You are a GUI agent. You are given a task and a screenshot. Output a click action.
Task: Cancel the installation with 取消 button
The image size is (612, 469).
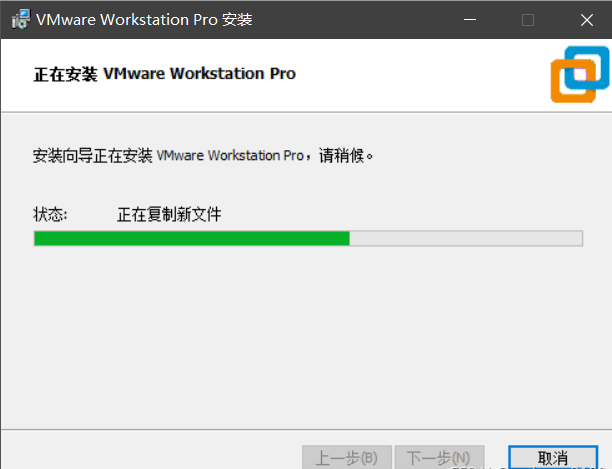pyautogui.click(x=553, y=457)
